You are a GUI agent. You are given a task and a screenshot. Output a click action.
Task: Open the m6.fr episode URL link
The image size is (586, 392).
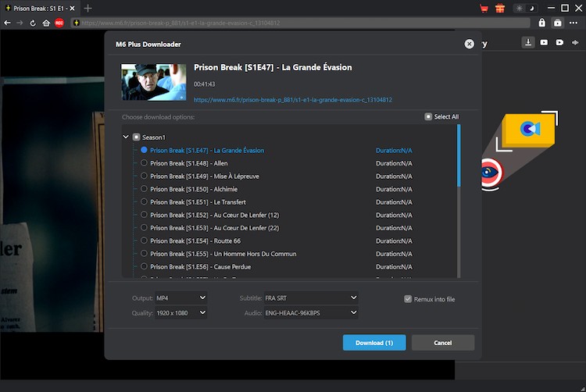click(x=292, y=100)
